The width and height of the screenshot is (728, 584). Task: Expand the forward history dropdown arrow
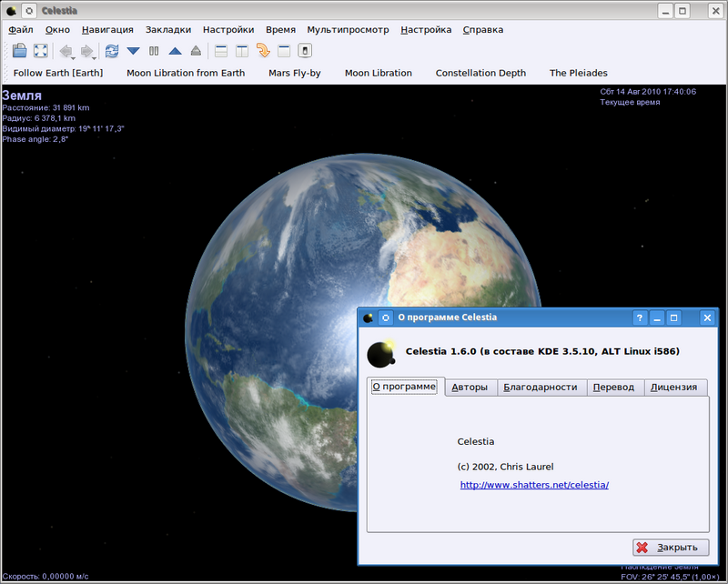95,57
